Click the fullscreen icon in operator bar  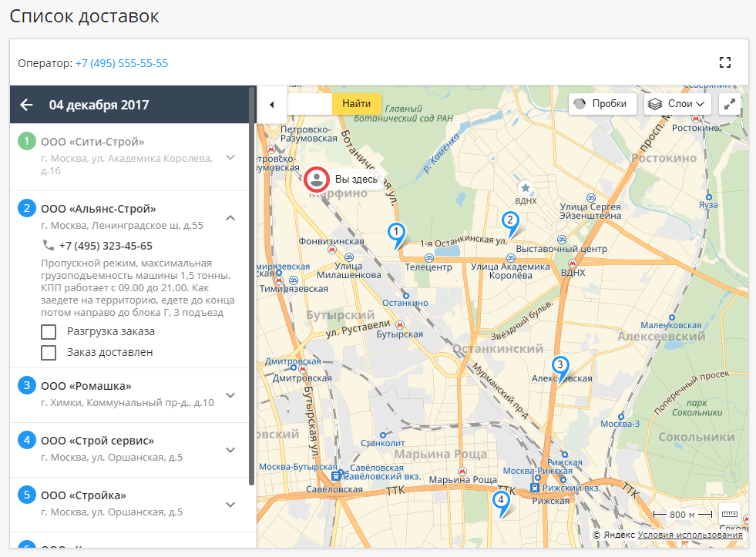(724, 63)
